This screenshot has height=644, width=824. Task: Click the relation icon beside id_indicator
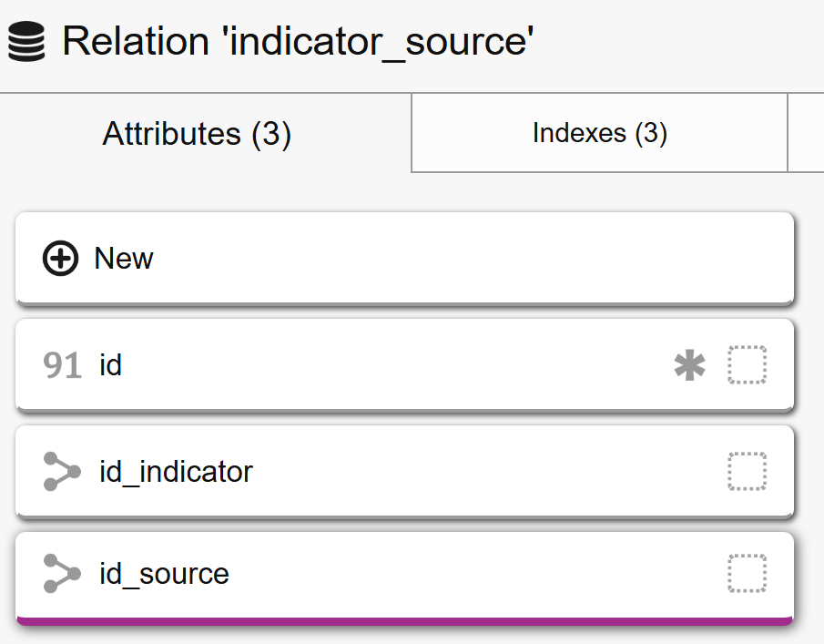click(62, 472)
